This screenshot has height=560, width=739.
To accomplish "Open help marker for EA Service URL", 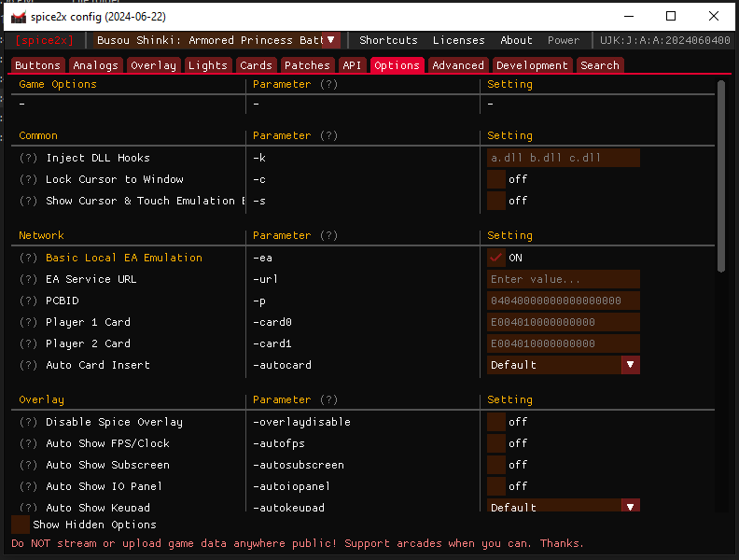I will coord(28,279).
